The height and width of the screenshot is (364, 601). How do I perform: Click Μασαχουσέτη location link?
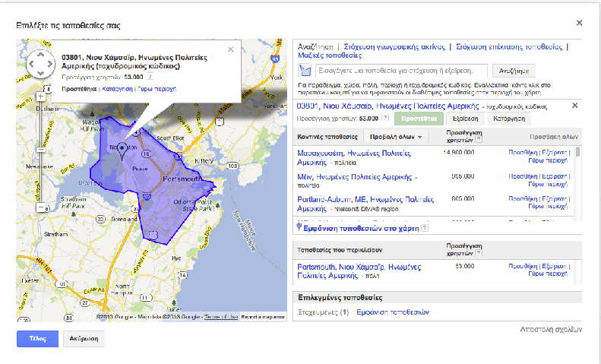[353, 157]
